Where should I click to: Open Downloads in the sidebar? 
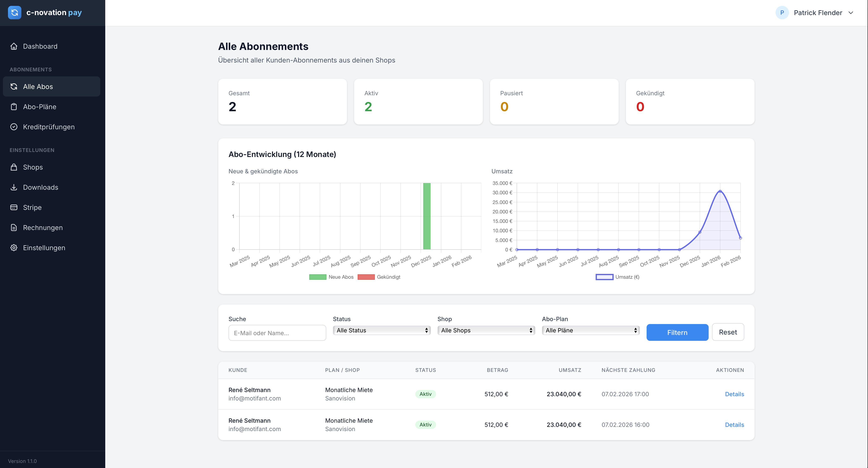coord(52,187)
